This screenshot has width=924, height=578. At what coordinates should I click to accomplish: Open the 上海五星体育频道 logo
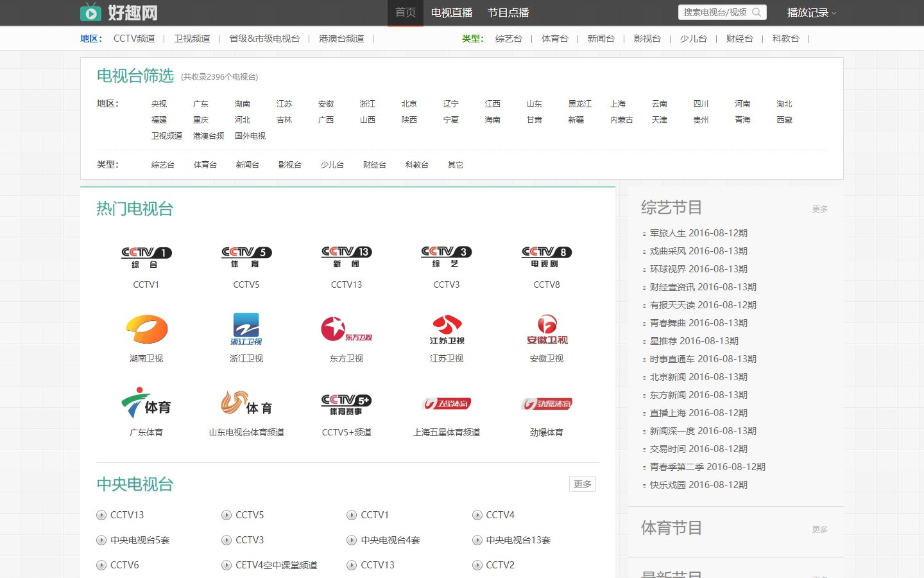(447, 403)
